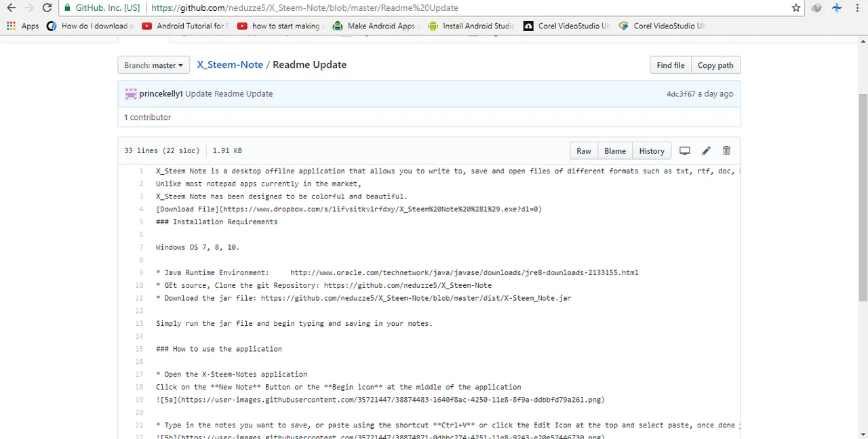The image size is (868, 439).
Task: Open 'Update Readme Update' commit message
Action: (x=229, y=93)
